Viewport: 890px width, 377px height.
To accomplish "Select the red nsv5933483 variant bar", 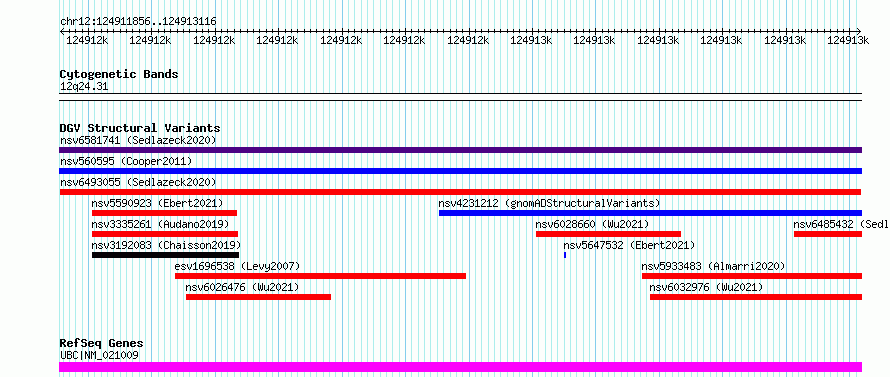I will point(752,276).
